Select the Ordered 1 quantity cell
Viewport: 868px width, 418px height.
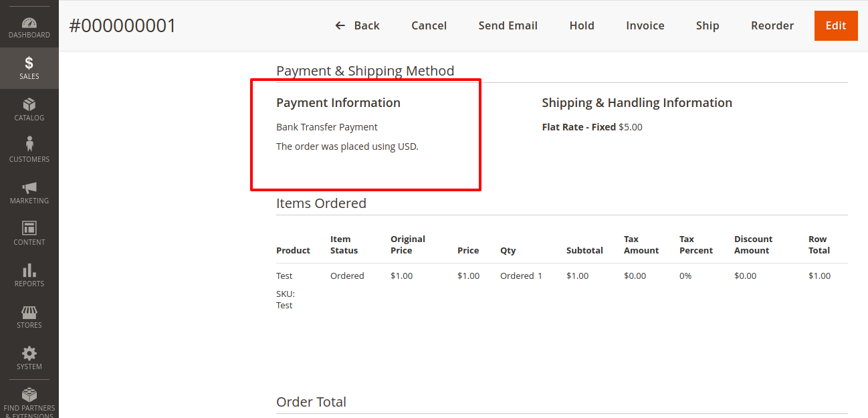pos(521,276)
